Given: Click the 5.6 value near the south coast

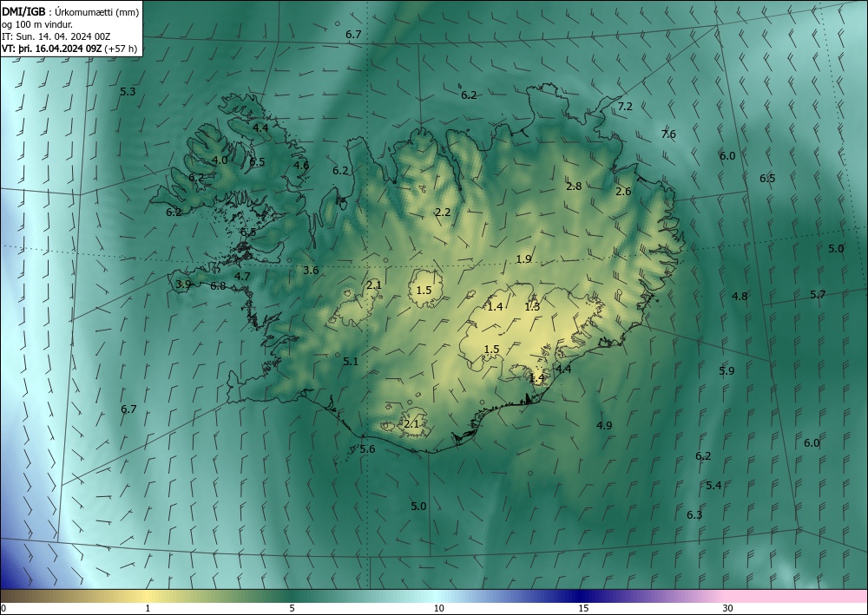Looking at the screenshot, I should (x=367, y=449).
